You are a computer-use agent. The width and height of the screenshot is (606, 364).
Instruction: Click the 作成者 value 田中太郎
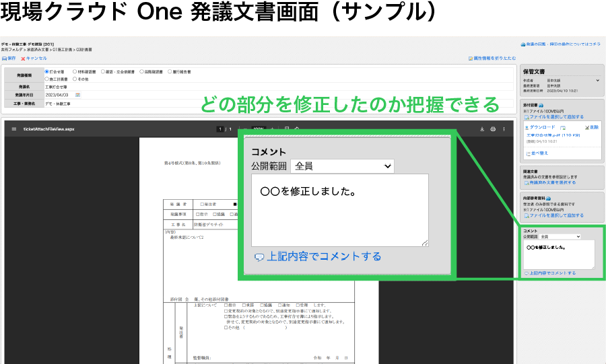click(x=553, y=81)
